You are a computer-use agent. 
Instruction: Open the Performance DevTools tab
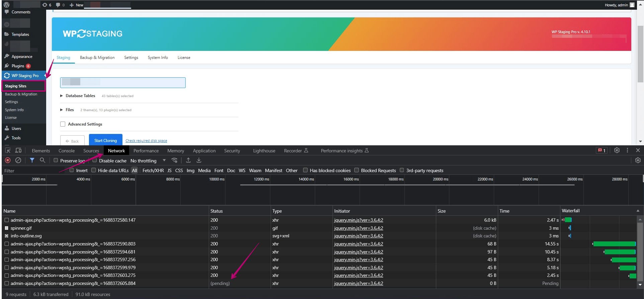click(x=146, y=151)
